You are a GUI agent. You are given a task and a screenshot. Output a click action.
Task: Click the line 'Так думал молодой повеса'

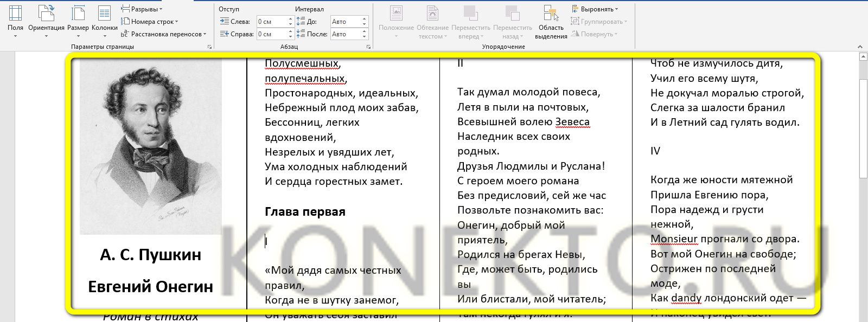pos(529,92)
